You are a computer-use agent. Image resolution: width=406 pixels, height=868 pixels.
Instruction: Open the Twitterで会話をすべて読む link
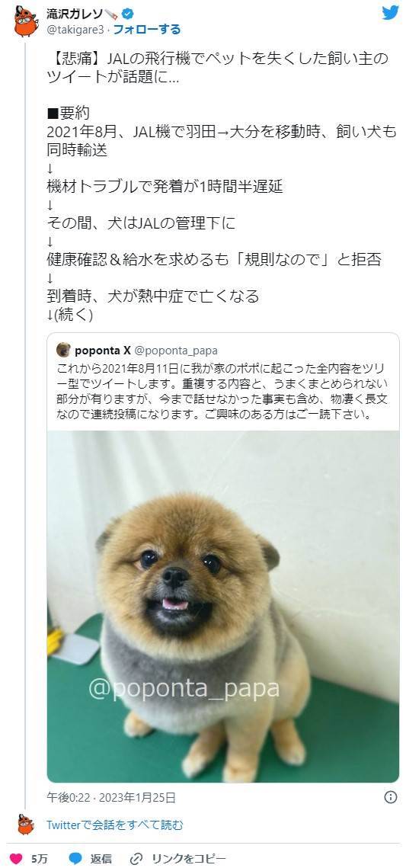114,825
